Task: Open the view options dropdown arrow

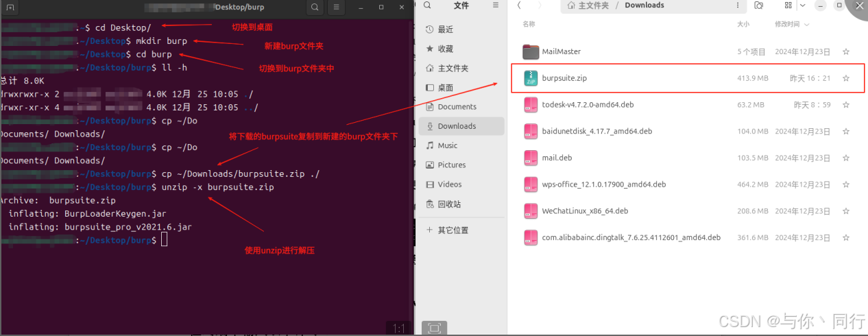Action: point(803,5)
